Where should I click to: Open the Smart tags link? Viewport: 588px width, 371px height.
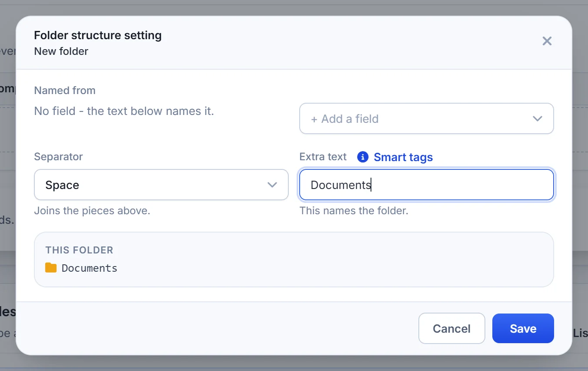[x=403, y=157]
